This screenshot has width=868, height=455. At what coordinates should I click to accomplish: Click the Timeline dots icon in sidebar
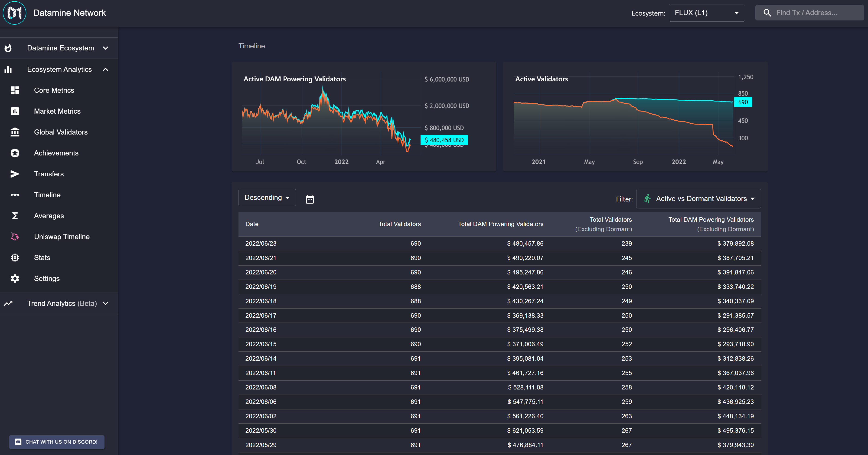click(15, 195)
